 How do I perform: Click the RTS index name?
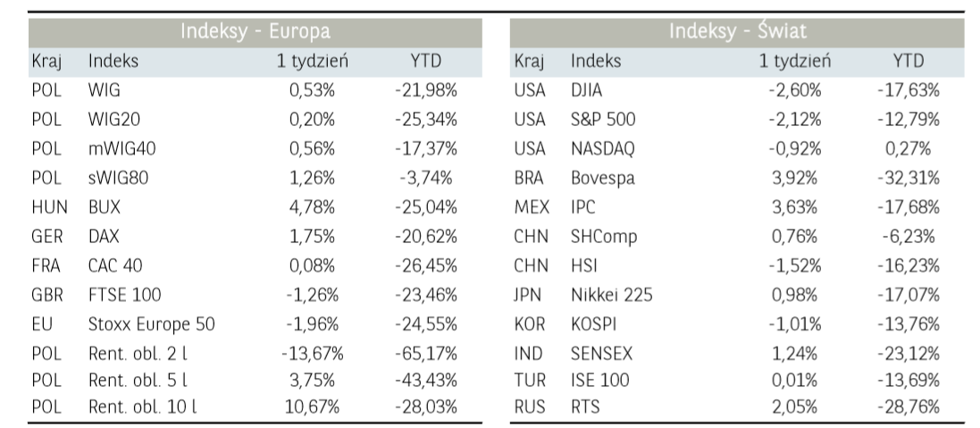(585, 408)
